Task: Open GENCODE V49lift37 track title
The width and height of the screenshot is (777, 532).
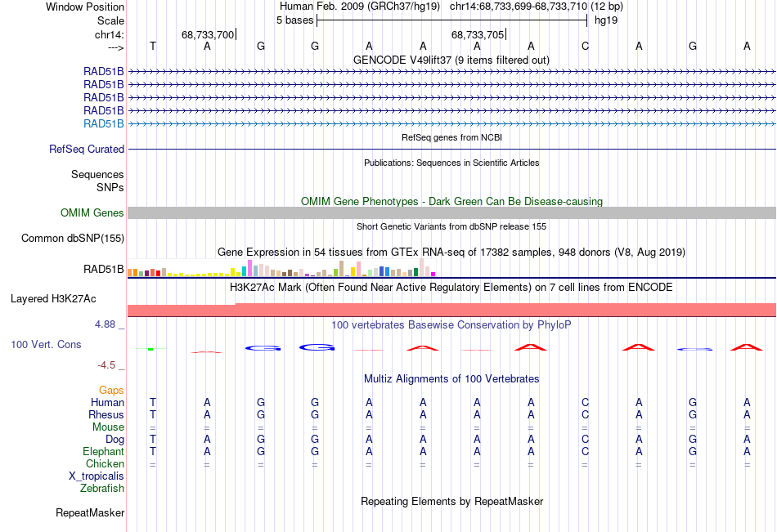Action: 451,60
